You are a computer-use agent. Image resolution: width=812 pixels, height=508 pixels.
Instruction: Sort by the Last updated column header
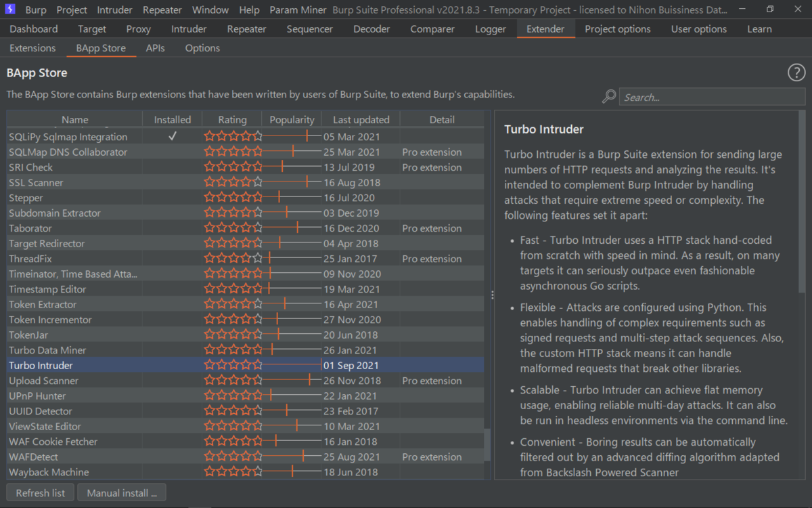(x=361, y=119)
